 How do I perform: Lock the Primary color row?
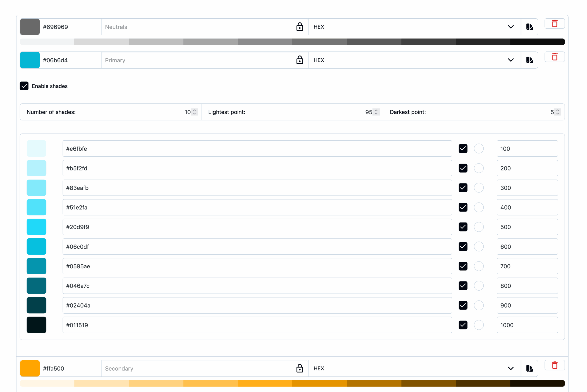click(x=300, y=60)
